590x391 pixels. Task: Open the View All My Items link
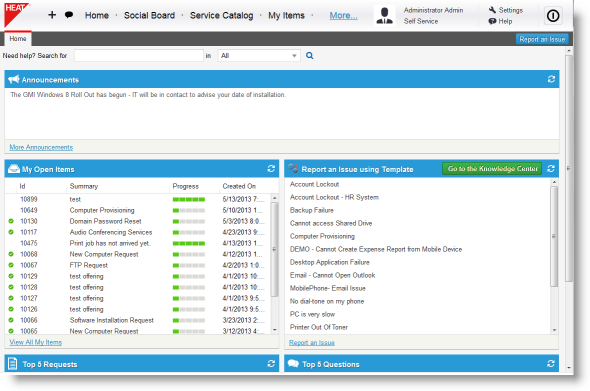(x=35, y=342)
